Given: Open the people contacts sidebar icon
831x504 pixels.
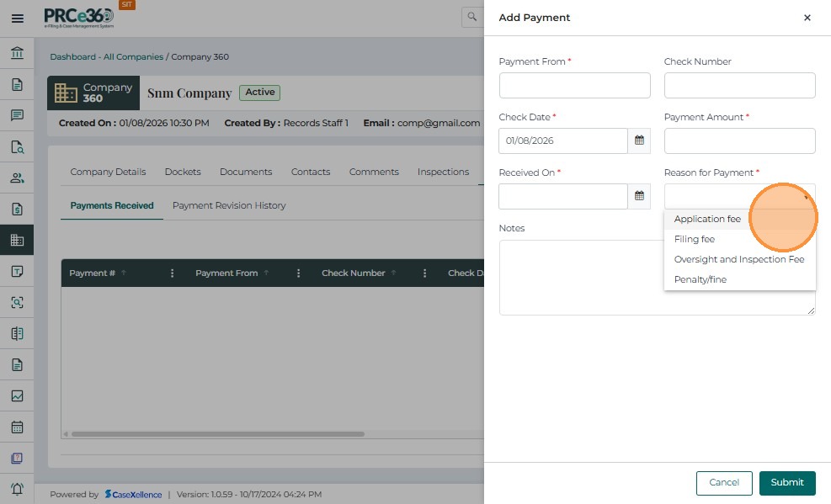Looking at the screenshot, I should coord(17,178).
